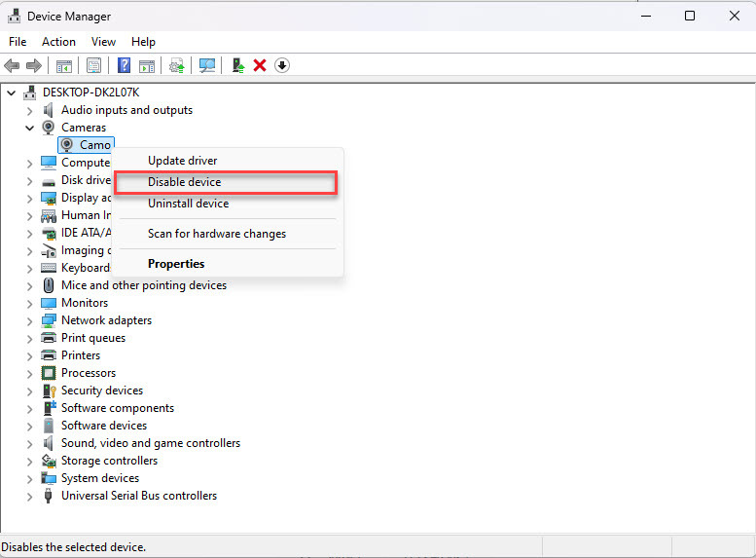Expand the Network adapters category

coord(29,320)
